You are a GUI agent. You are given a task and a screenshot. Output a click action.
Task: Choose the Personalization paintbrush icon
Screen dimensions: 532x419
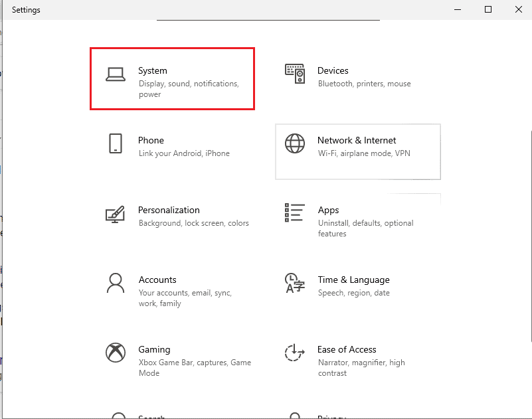[x=116, y=214]
